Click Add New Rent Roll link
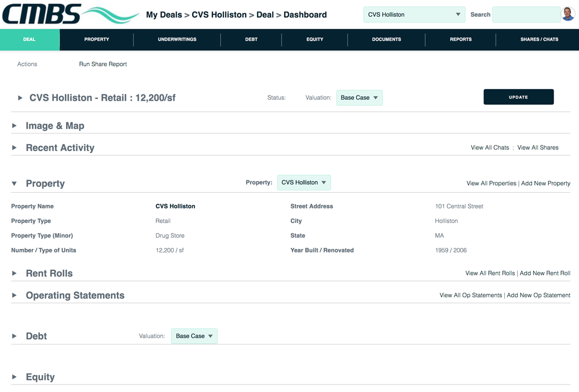579x392 pixels. tap(545, 273)
